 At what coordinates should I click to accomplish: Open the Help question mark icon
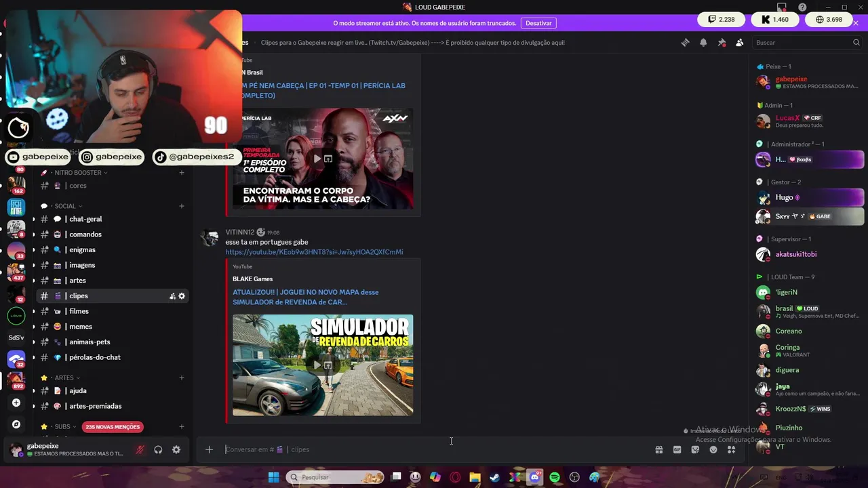[x=803, y=7]
